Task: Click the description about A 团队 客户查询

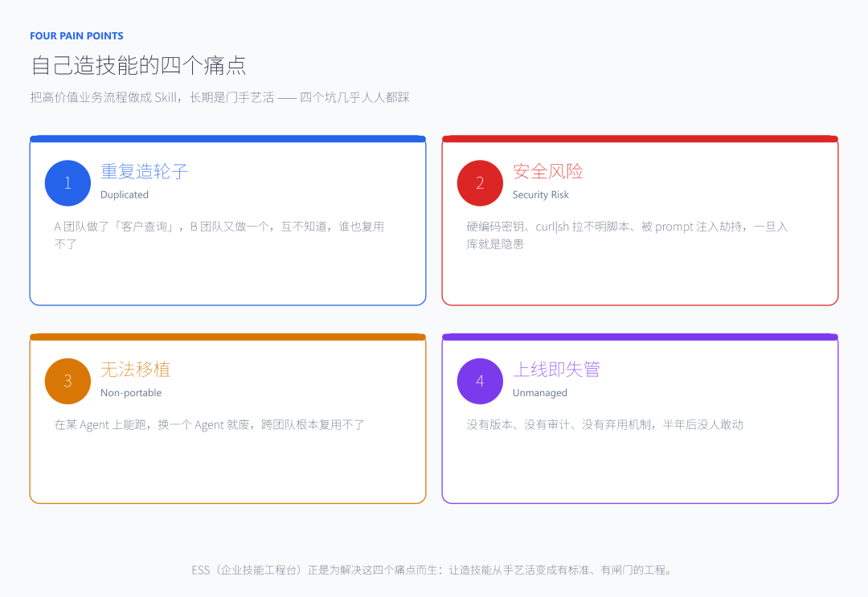Action: [219, 235]
